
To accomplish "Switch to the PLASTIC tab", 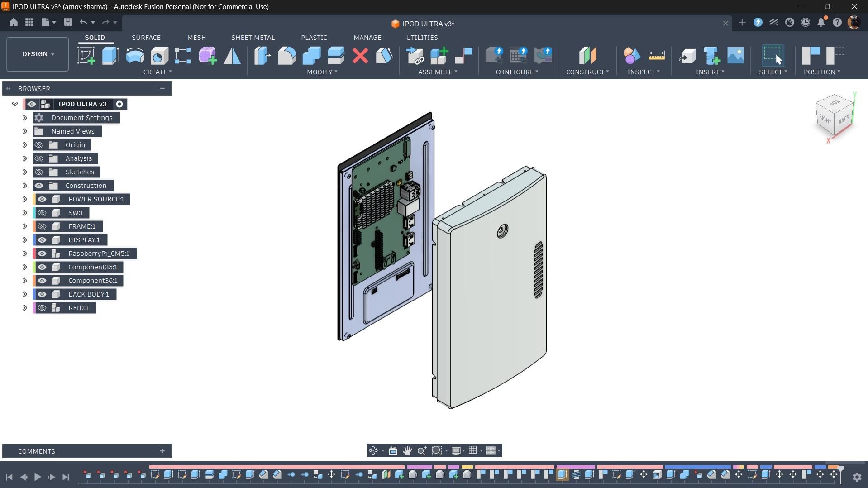I will [x=314, y=38].
